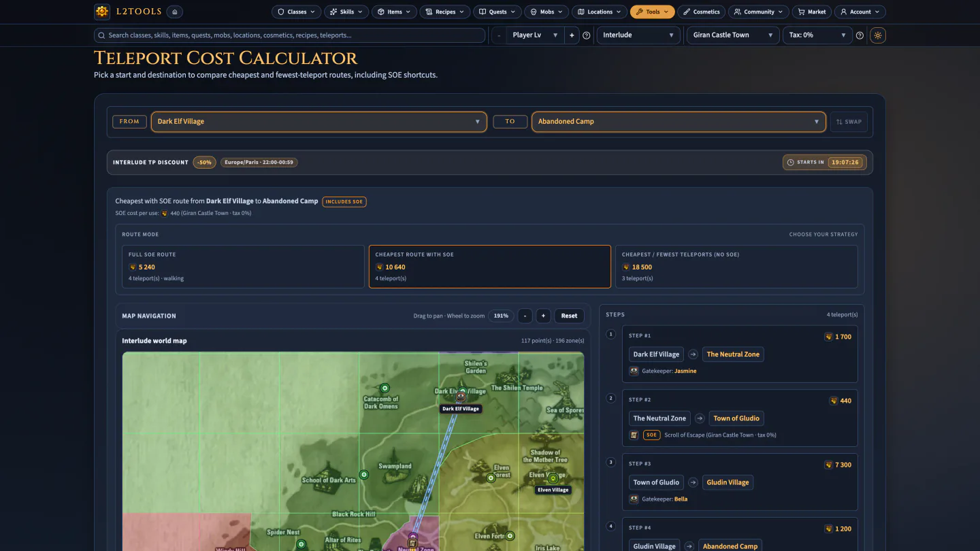
Task: Open the Player Lv dropdown
Action: coord(536,35)
